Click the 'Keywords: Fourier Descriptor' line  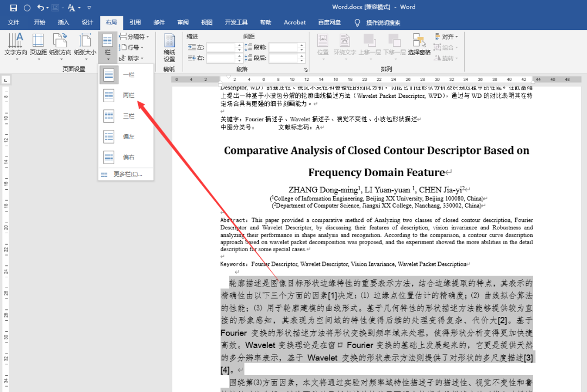click(x=344, y=264)
